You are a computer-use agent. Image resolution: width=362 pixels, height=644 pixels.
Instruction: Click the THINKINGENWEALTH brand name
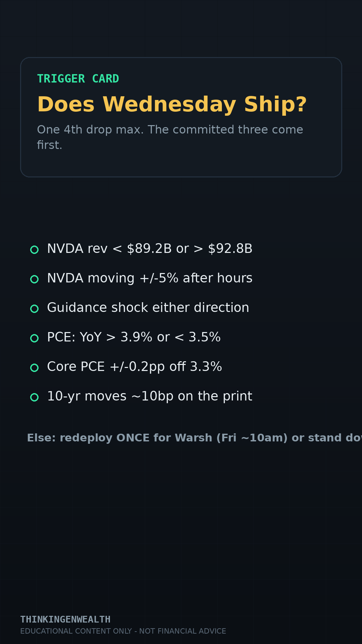tap(65, 620)
